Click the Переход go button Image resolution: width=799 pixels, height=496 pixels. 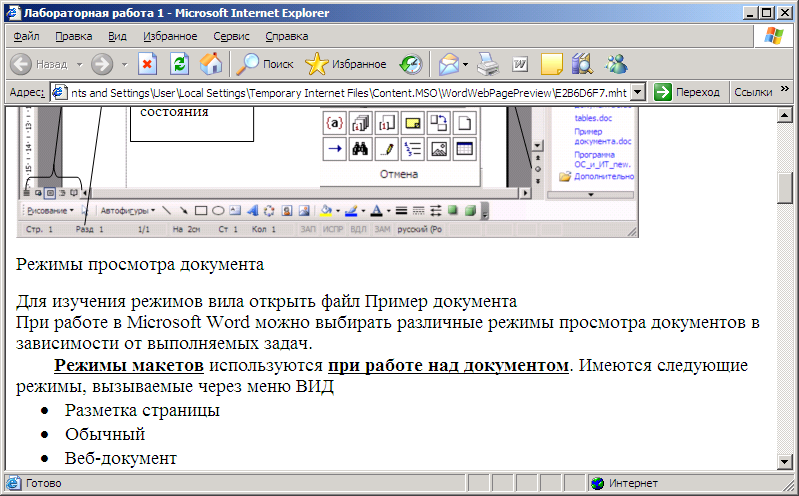687,92
